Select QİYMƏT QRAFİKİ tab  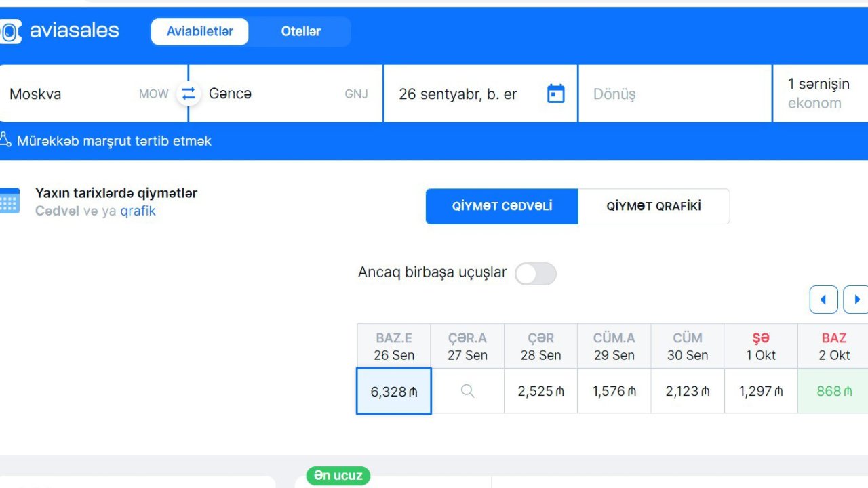(654, 206)
